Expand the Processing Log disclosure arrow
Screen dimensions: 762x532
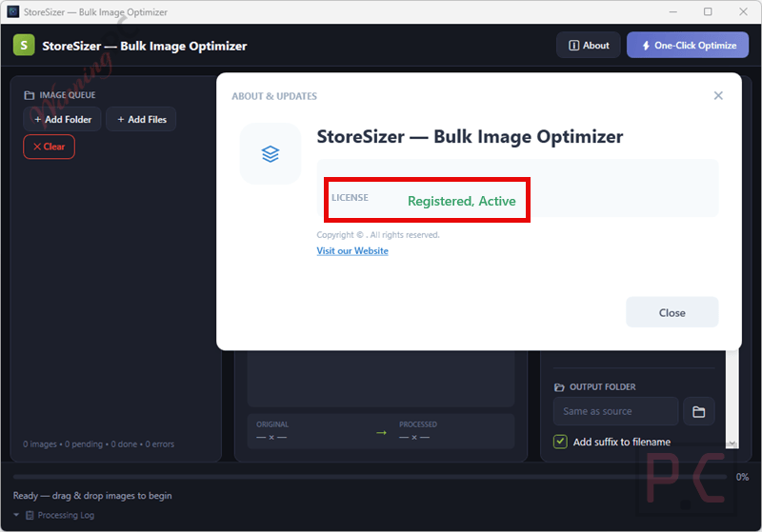16,515
